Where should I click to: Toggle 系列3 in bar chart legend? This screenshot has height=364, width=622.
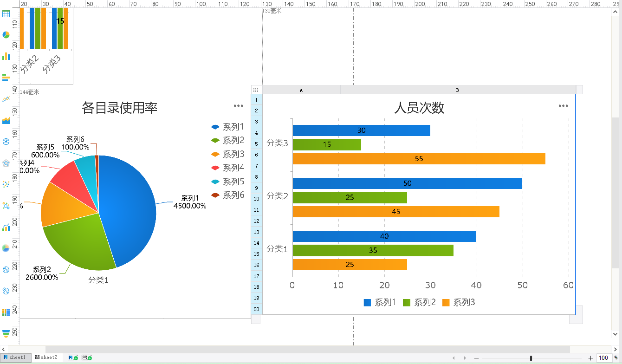point(459,303)
